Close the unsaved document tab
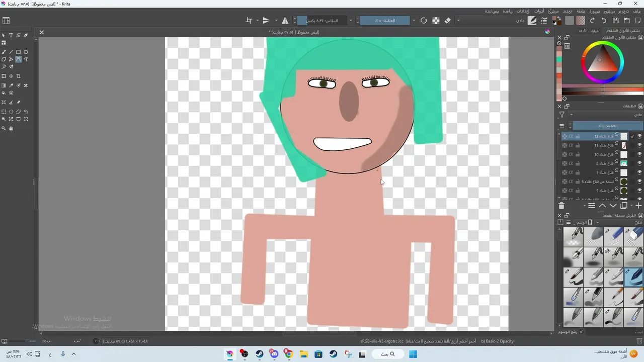This screenshot has width=644, height=362. coord(42,32)
